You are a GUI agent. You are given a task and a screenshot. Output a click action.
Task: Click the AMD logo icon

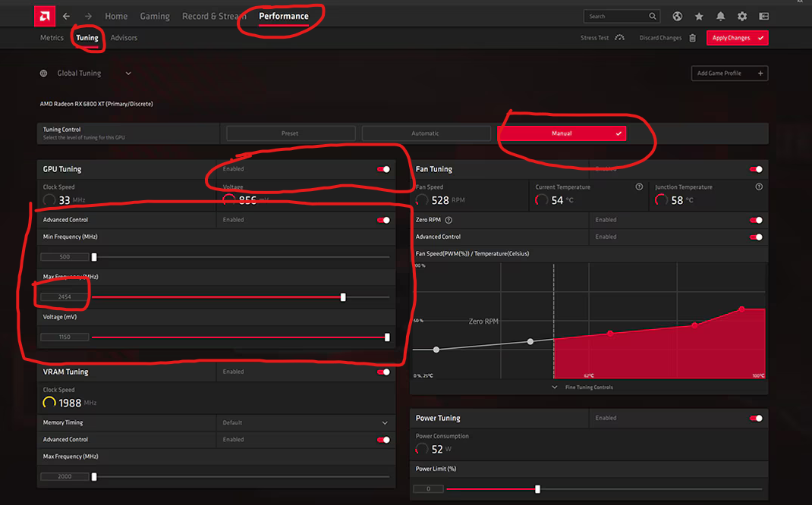45,17
